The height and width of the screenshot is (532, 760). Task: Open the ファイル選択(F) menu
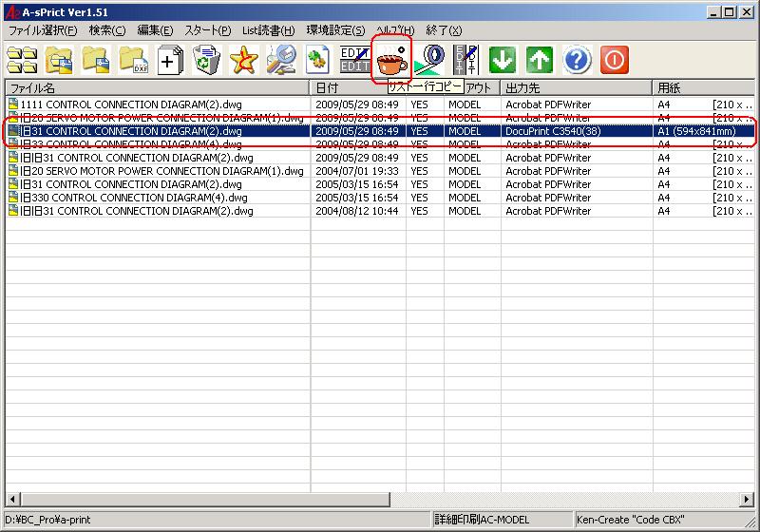tap(43, 30)
